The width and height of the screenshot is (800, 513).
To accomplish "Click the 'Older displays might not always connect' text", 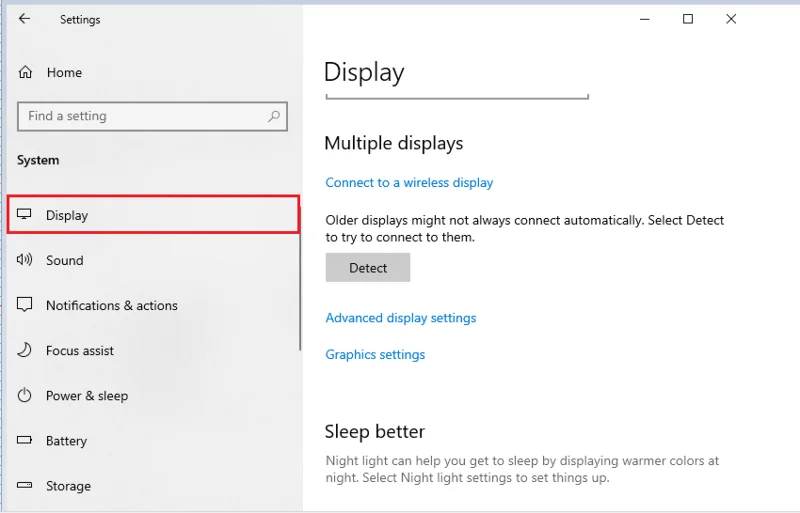I will (524, 229).
